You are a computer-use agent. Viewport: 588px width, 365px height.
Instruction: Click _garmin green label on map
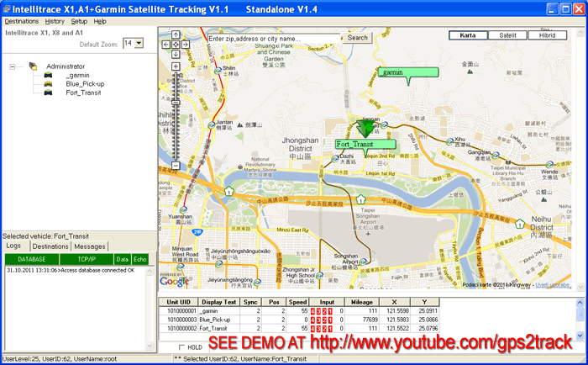click(408, 72)
